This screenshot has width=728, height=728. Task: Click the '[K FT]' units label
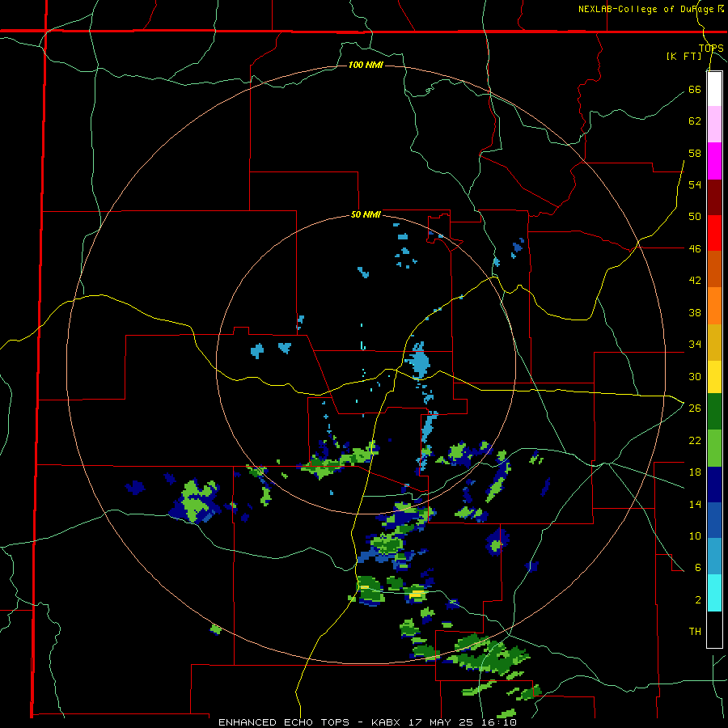tap(684, 56)
